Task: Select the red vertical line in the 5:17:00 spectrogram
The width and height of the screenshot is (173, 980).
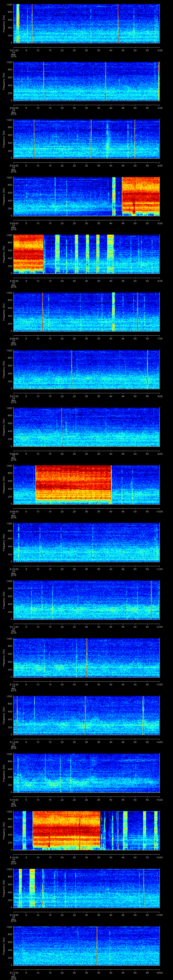Action: 97,945
